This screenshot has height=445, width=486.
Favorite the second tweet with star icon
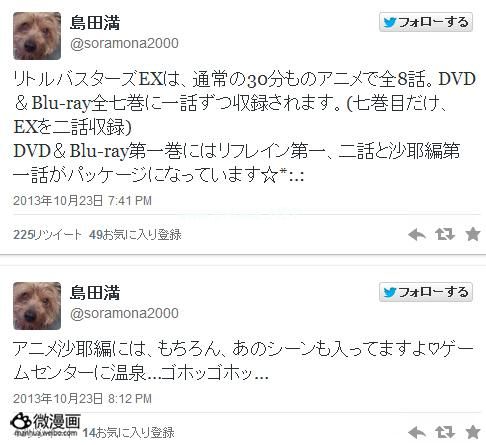(473, 432)
